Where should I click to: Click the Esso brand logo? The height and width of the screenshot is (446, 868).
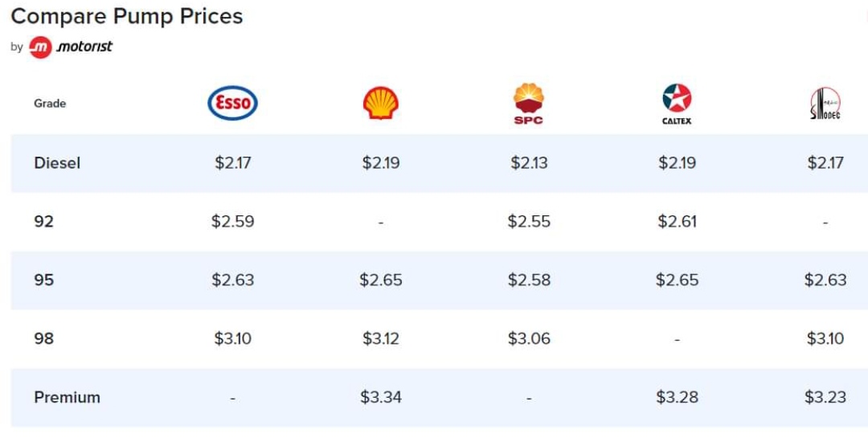point(232,103)
